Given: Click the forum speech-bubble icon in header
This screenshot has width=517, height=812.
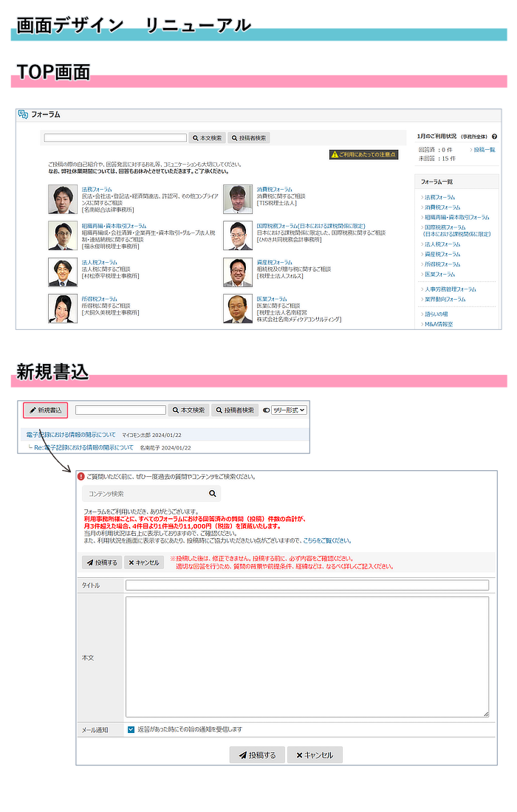Looking at the screenshot, I should (24, 114).
